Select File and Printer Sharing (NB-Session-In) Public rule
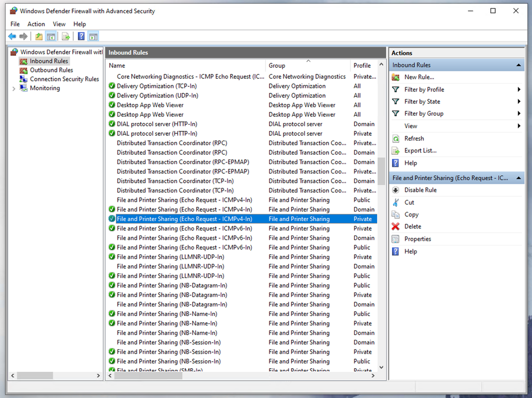This screenshot has height=398, width=532. pyautogui.click(x=242, y=361)
